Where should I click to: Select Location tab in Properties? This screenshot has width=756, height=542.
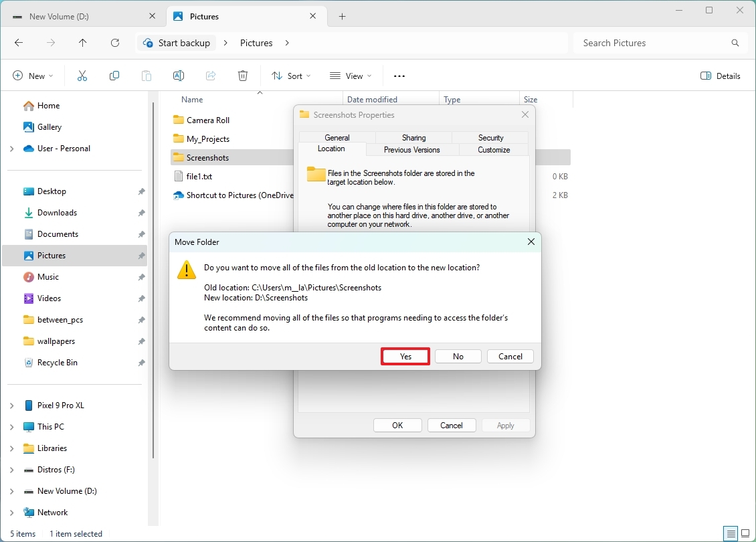[331, 149]
